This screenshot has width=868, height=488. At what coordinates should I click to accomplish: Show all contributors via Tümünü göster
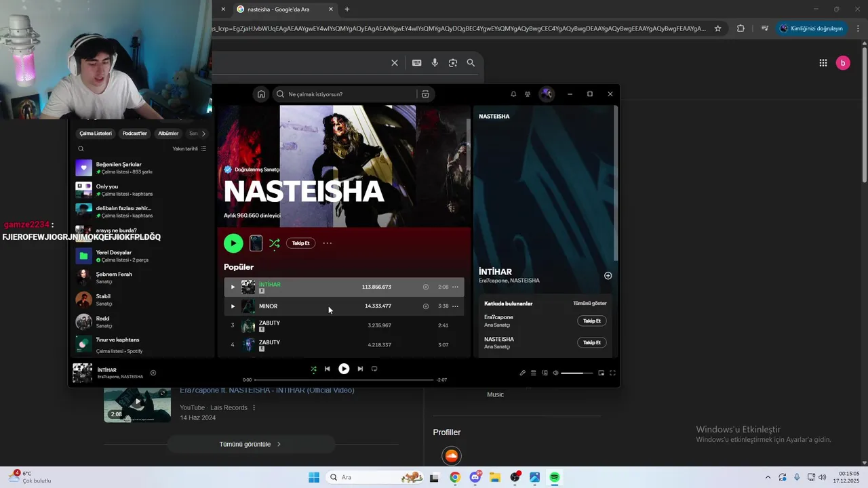click(589, 303)
